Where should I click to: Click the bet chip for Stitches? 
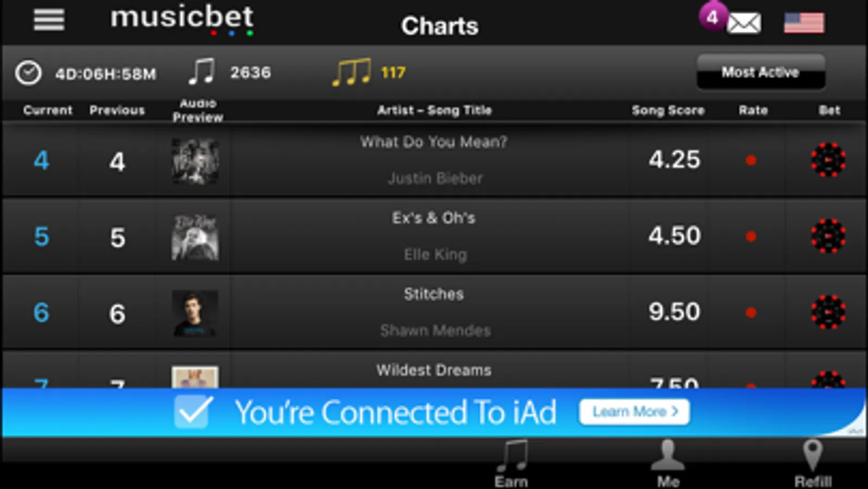coord(828,312)
